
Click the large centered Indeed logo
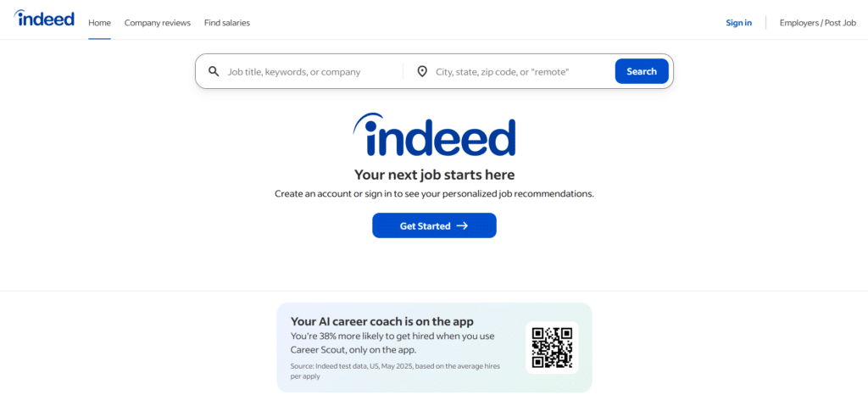pyautogui.click(x=434, y=136)
